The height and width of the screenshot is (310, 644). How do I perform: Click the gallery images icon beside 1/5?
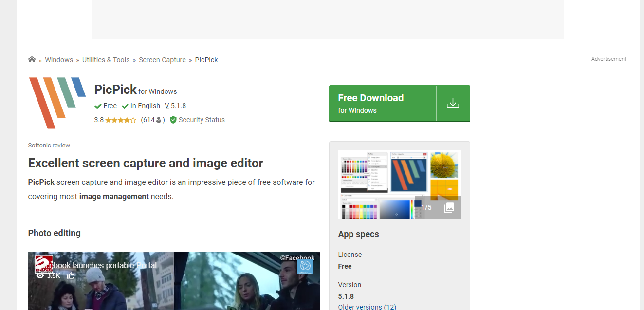pos(449,208)
